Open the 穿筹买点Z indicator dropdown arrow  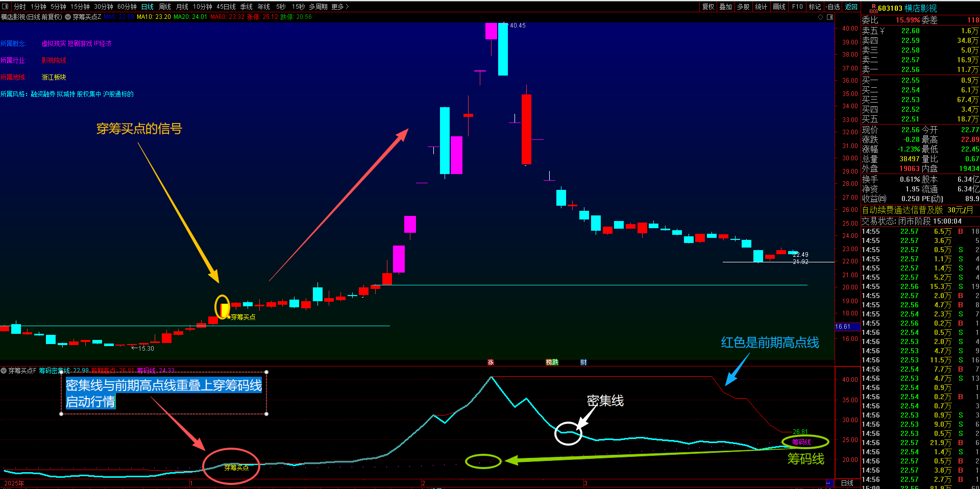coord(68,17)
